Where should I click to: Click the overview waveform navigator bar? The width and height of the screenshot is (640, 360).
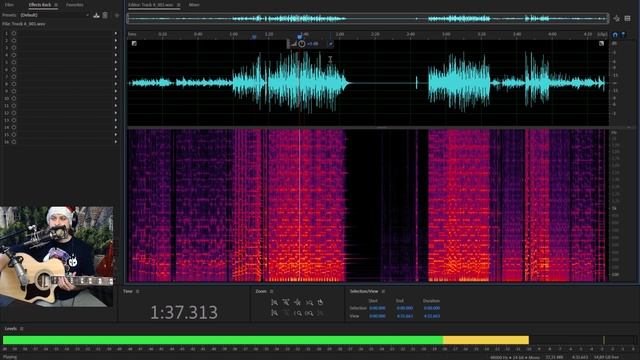click(368, 18)
